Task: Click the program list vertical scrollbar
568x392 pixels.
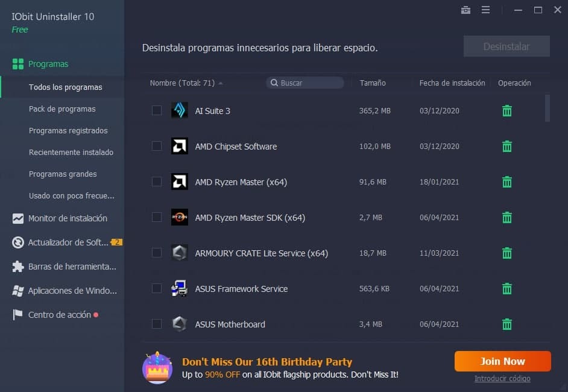Action: (547, 109)
